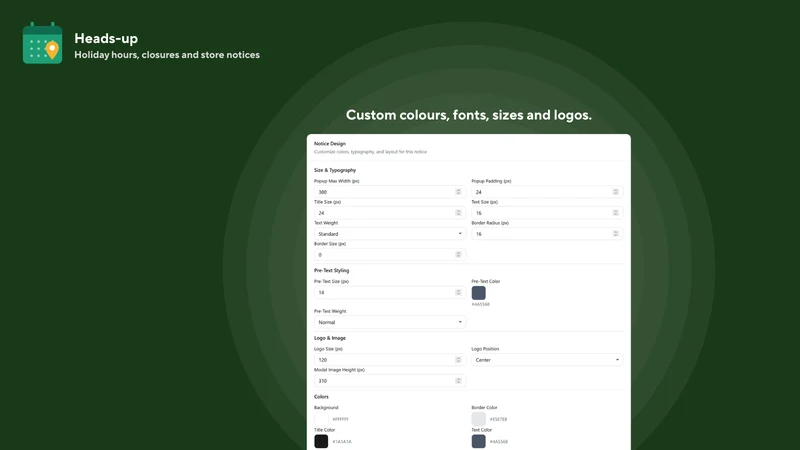Click the Popup Max Width stepper arrows
Image resolution: width=800 pixels, height=450 pixels.
[458, 192]
